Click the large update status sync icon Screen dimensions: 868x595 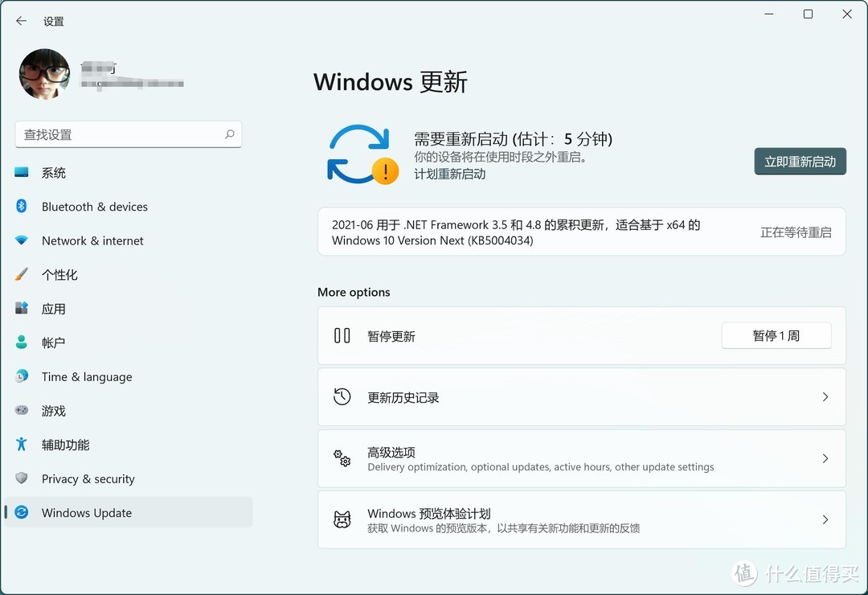point(362,154)
